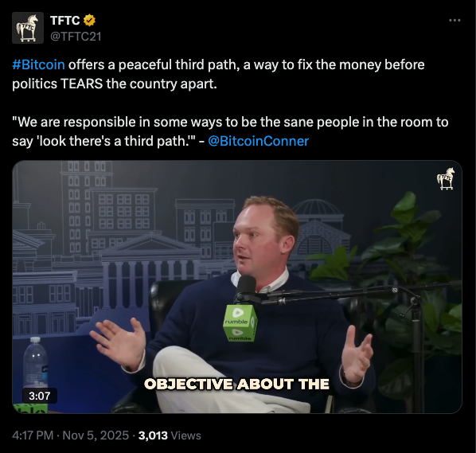The width and height of the screenshot is (476, 453).
Task: Click the gold verified badge beside TFTC
Action: pos(89,21)
